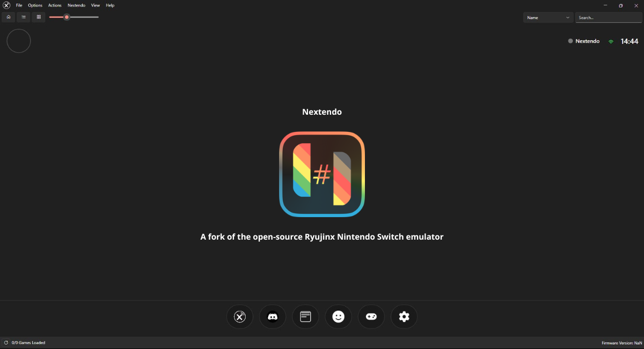Screen dimensions: 644x349
Task: Click the refresh games icon in status bar
Action: click(x=6, y=343)
